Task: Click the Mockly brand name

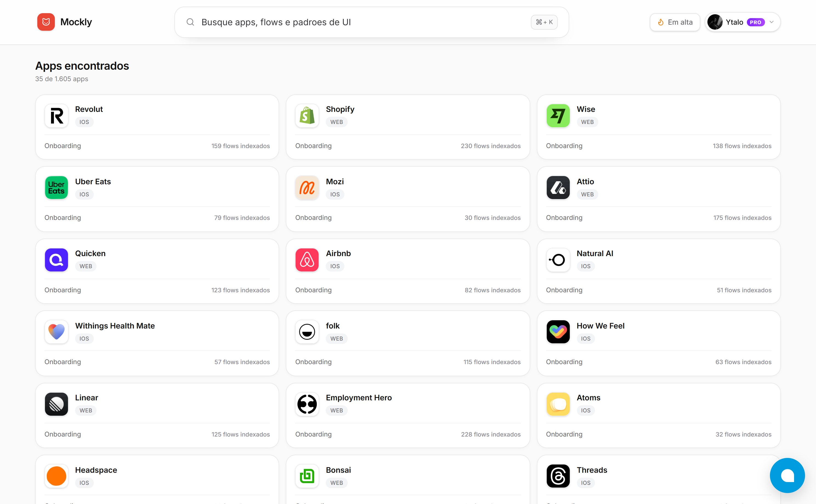Action: click(x=76, y=22)
